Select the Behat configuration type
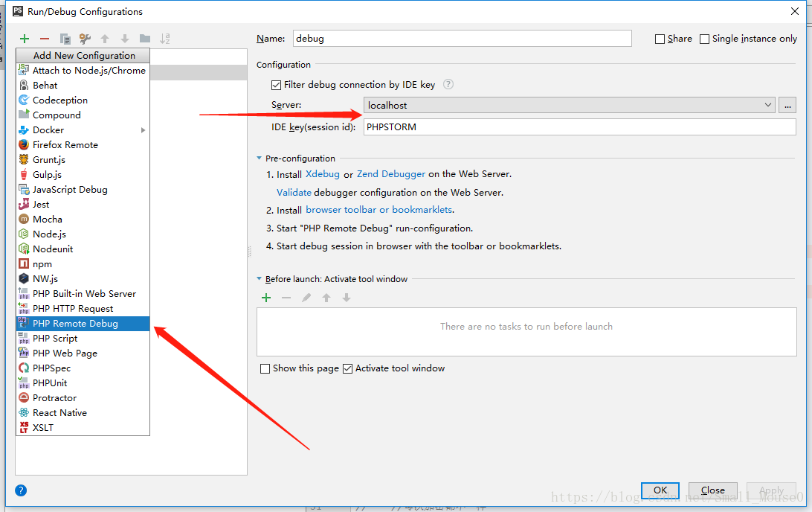Screen dimensions: 812x512 [x=83, y=86]
